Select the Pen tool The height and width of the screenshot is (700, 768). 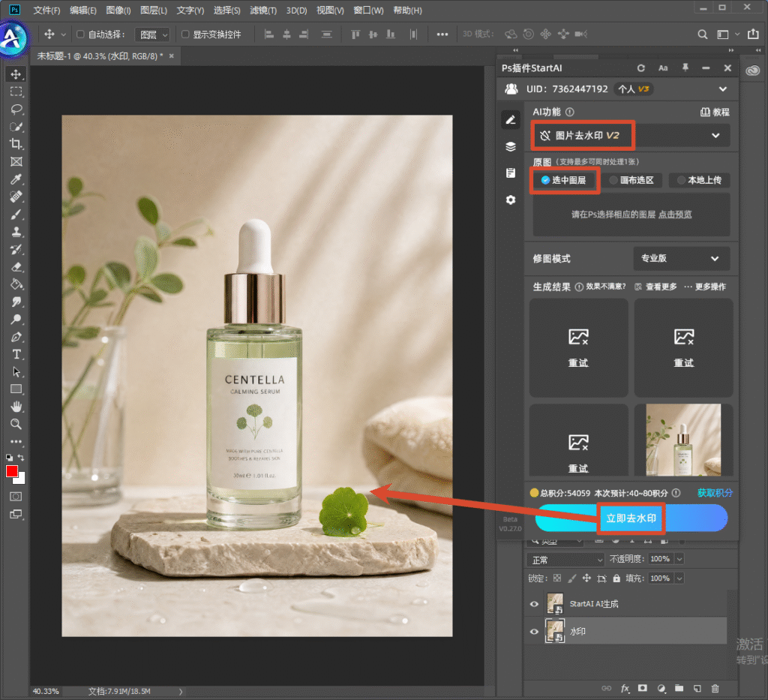16,337
